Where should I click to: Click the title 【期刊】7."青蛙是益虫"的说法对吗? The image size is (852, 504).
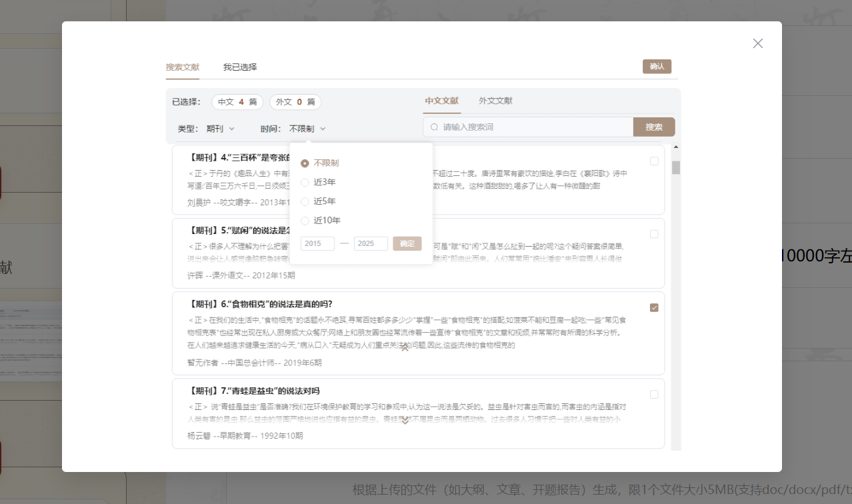pos(254,391)
